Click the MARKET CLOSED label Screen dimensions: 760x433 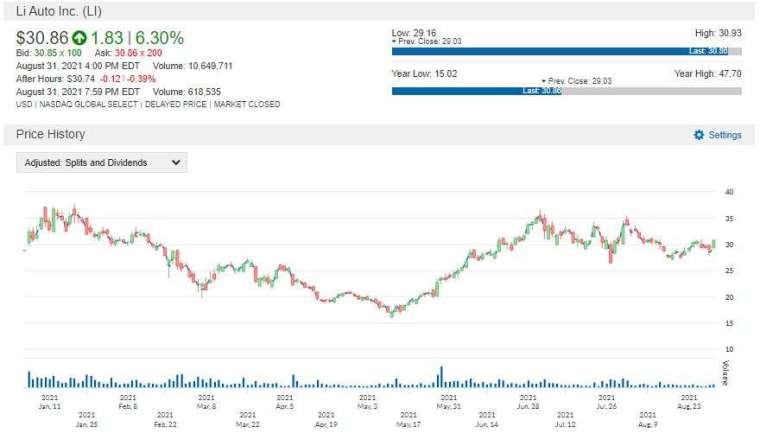point(247,104)
